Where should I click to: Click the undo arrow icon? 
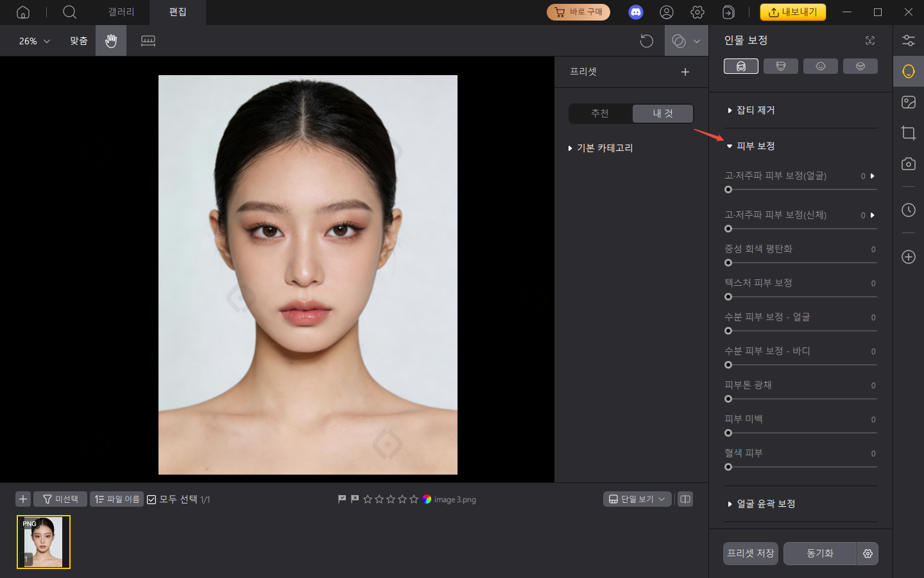(646, 40)
